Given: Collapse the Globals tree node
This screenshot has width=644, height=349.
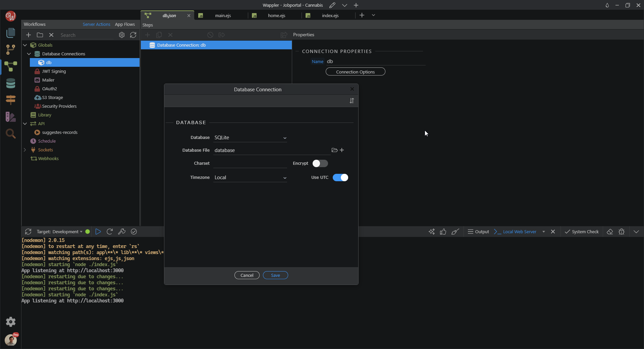Looking at the screenshot, I should pos(25,45).
